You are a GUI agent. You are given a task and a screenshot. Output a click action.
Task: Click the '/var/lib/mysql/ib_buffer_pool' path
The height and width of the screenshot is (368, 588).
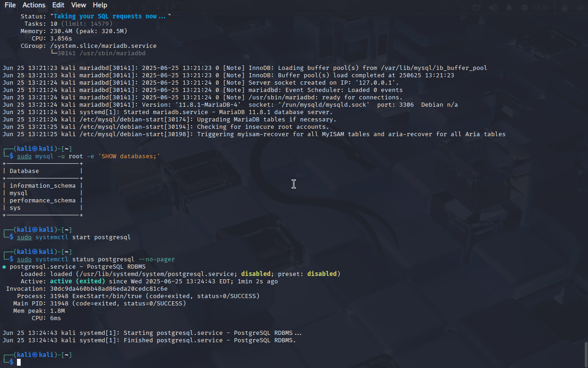(x=434, y=68)
